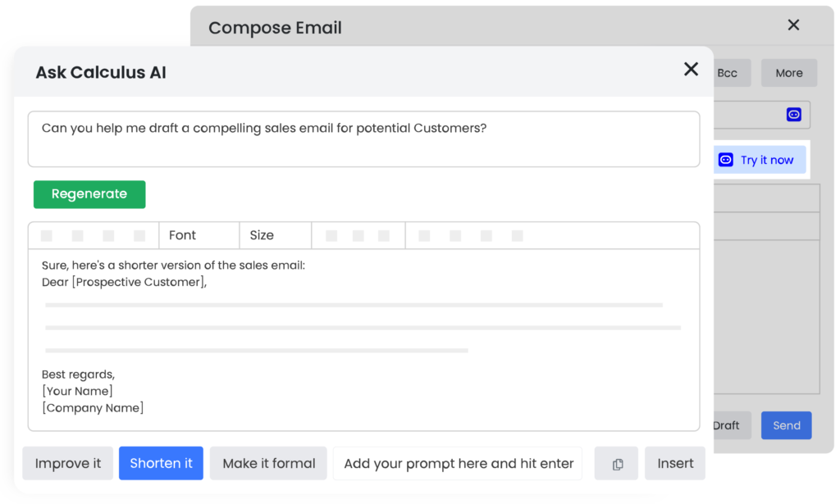Screen dimensions: 840x504
Task: Click the Bcc button in Compose Email
Action: pos(733,73)
